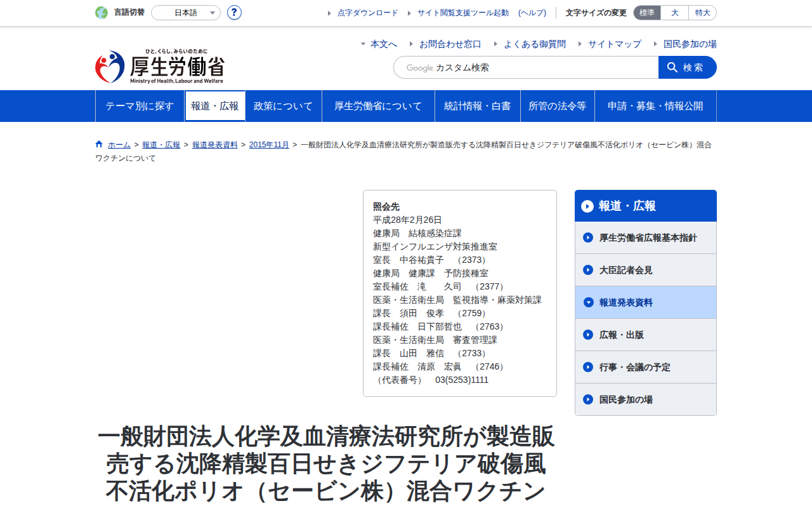This screenshot has width=812, height=508.
Task: Open sidebar 行事・会議の予定 link
Action: point(646,367)
